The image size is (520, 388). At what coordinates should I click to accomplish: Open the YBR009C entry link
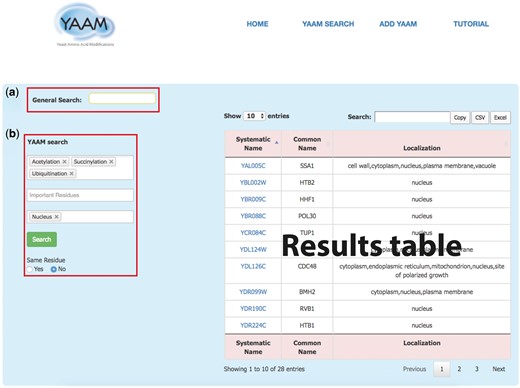coord(253,199)
